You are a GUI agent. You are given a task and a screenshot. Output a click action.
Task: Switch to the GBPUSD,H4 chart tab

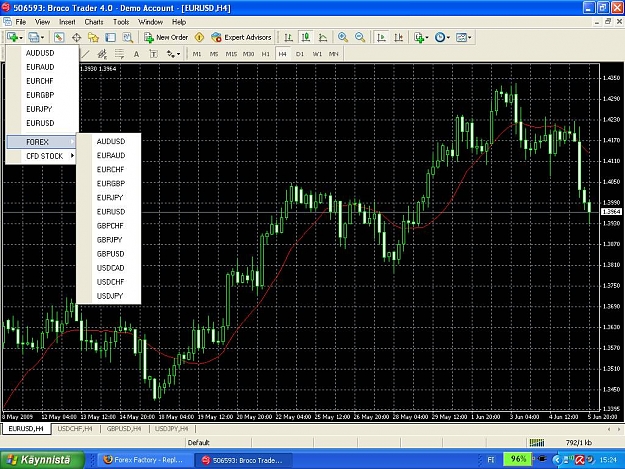124,429
